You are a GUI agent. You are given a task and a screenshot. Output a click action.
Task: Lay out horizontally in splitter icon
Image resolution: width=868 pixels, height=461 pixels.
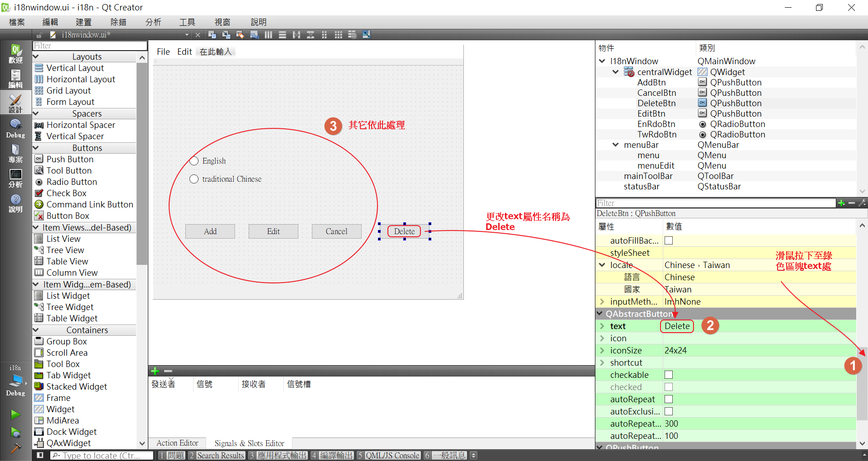(x=297, y=35)
